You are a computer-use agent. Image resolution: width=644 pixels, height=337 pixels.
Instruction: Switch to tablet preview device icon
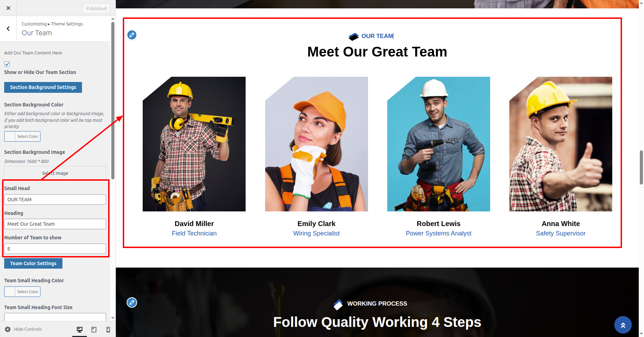pyautogui.click(x=94, y=329)
